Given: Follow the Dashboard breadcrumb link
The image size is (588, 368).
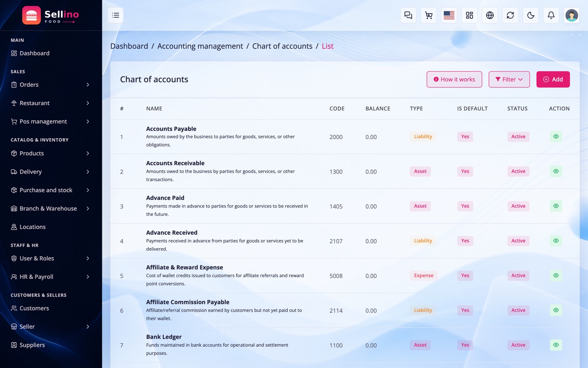Looking at the screenshot, I should [x=129, y=46].
